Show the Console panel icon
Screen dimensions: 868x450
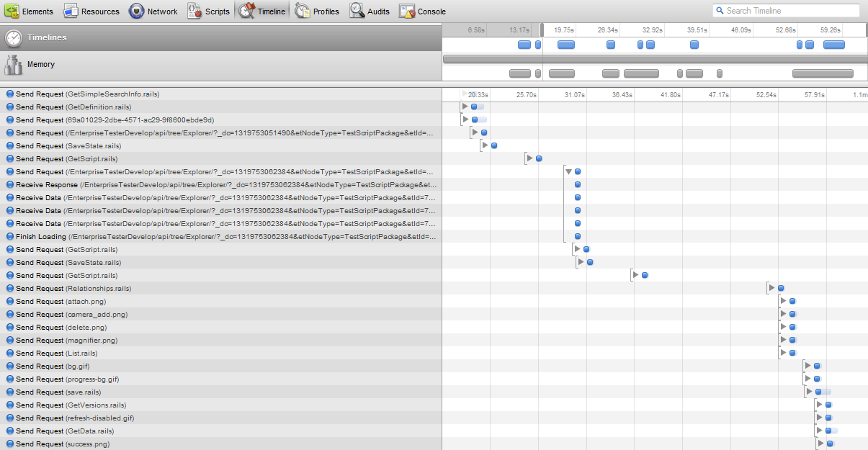click(x=407, y=11)
